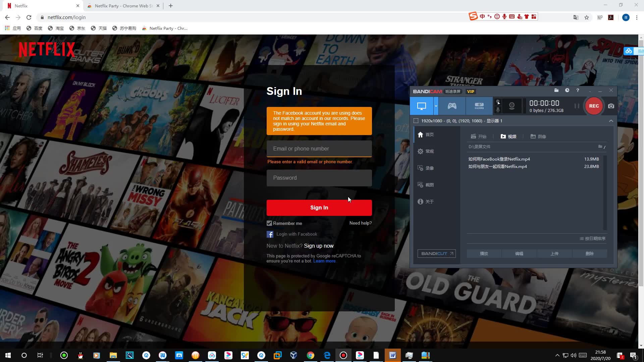Open Sogou IME soft keyboard icon

coord(512,16)
